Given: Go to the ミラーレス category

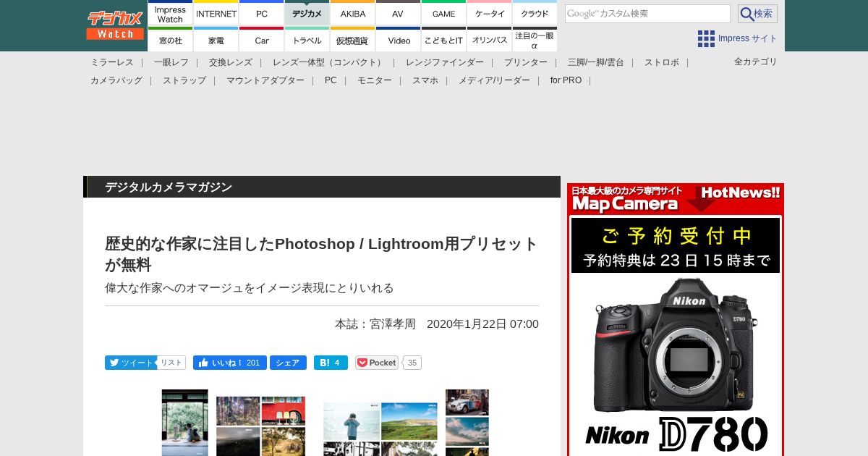Looking at the screenshot, I should (112, 62).
